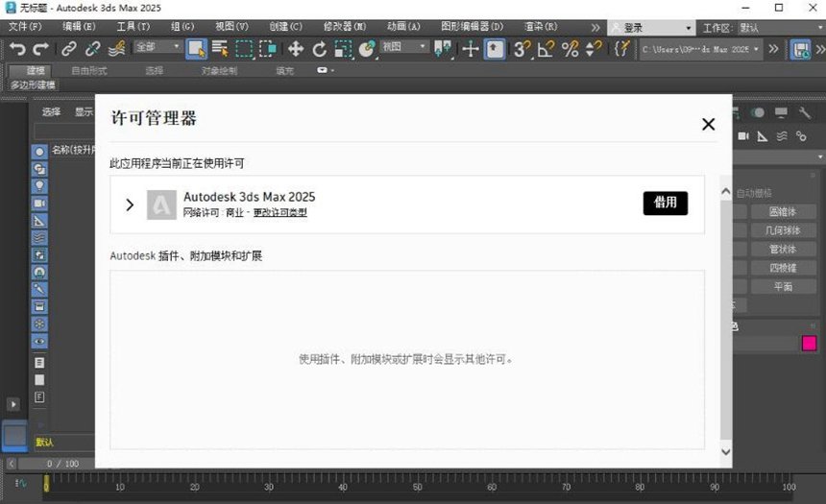
Task: Toggle keyboard shortcut override button
Action: pos(494,49)
